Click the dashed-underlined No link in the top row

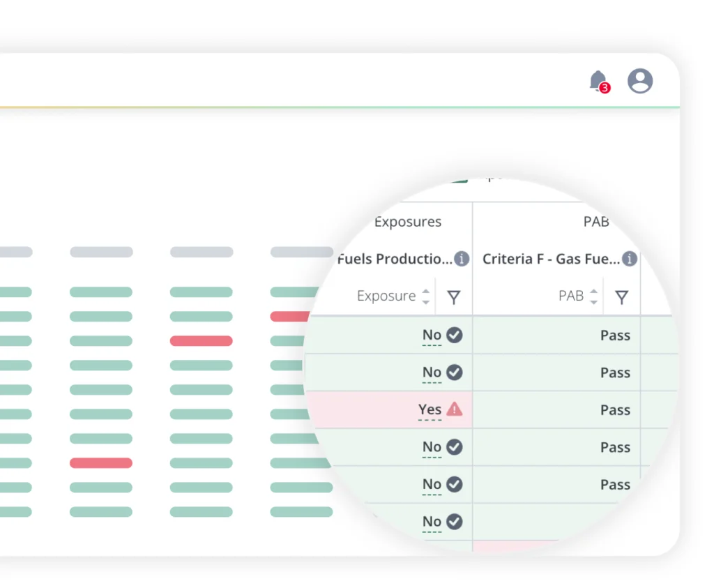(430, 335)
